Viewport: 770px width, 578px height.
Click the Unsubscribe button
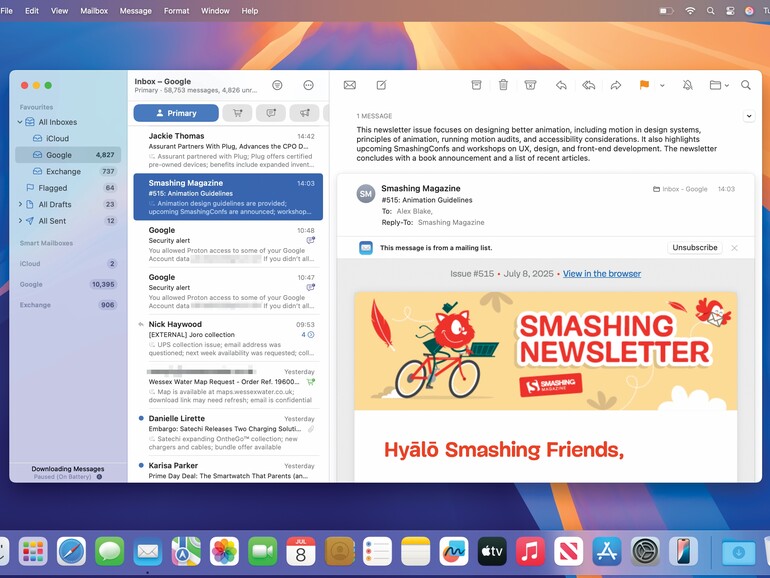(695, 248)
